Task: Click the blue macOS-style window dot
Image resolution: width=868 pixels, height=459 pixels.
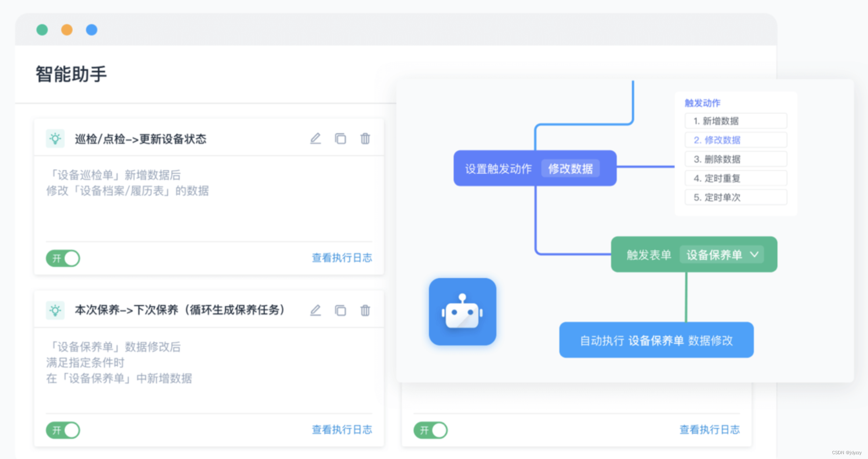Action: [x=91, y=30]
